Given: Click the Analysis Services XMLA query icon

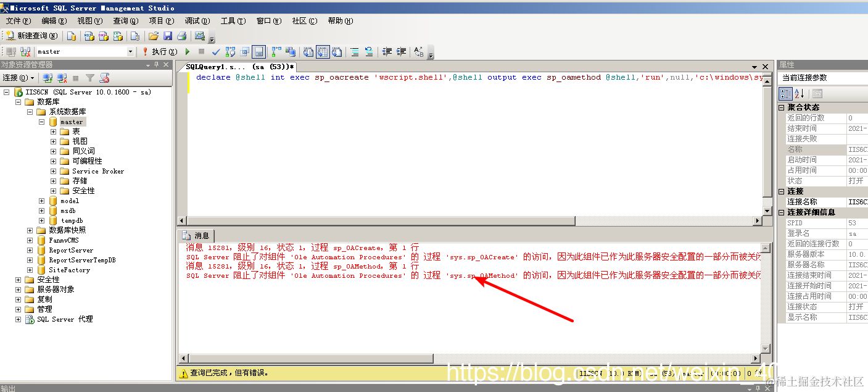Looking at the screenshot, I should (117, 36).
